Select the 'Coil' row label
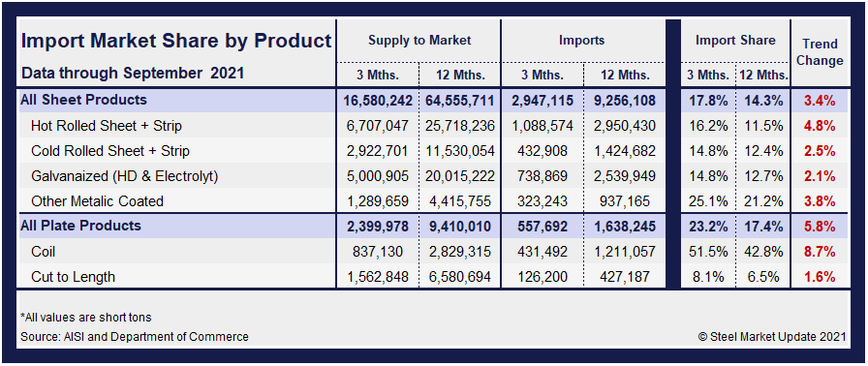The height and width of the screenshot is (366, 868). coord(44,252)
